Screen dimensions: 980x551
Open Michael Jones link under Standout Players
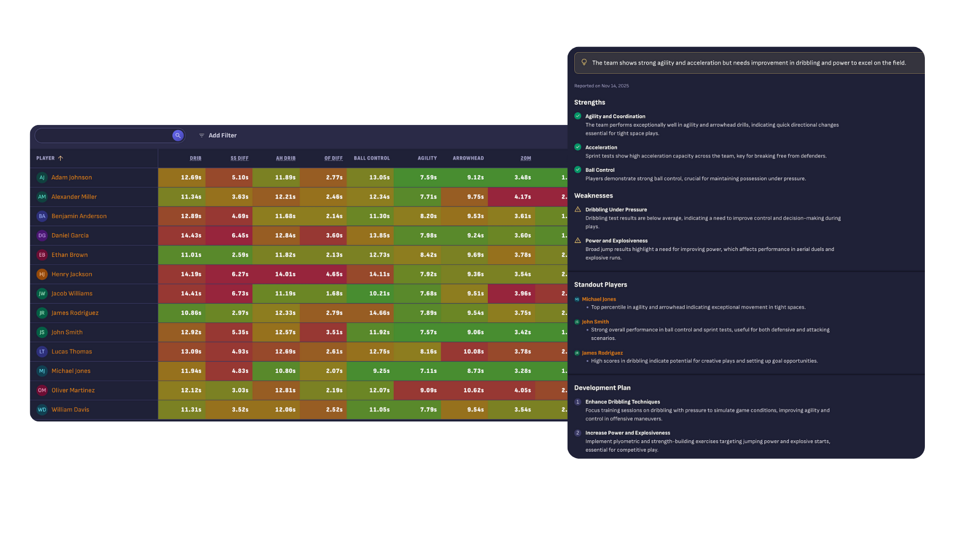click(599, 299)
